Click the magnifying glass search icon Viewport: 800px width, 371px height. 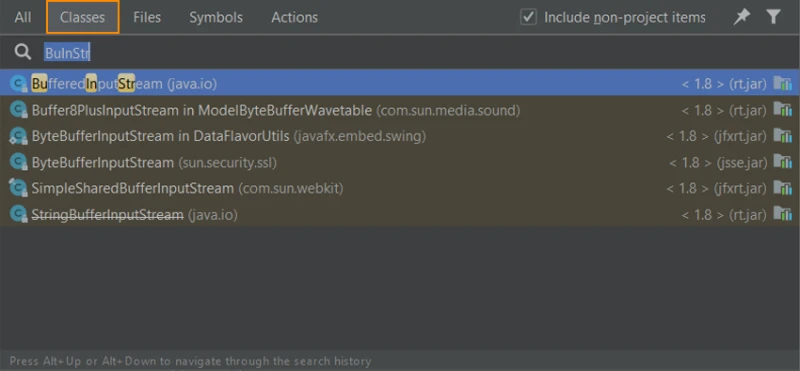pyautogui.click(x=23, y=52)
